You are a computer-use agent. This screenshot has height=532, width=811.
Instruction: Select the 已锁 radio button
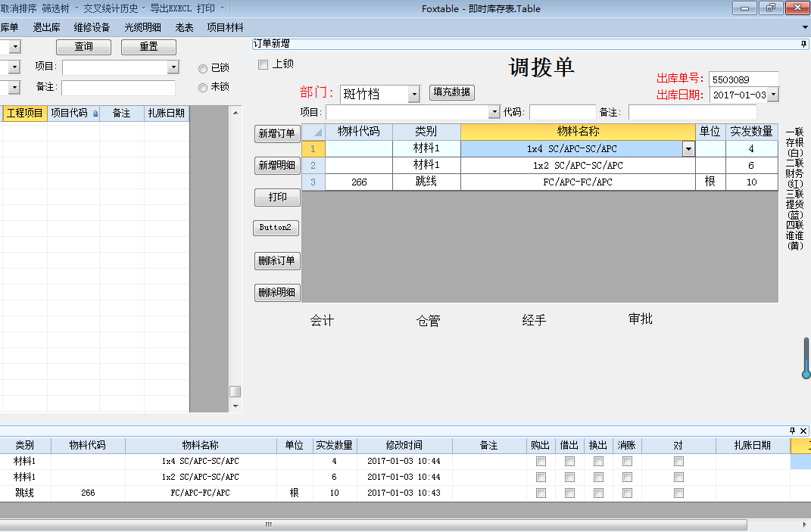pyautogui.click(x=202, y=68)
